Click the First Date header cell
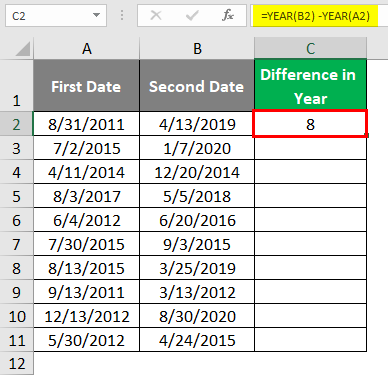The height and width of the screenshot is (375, 388). coord(87,85)
